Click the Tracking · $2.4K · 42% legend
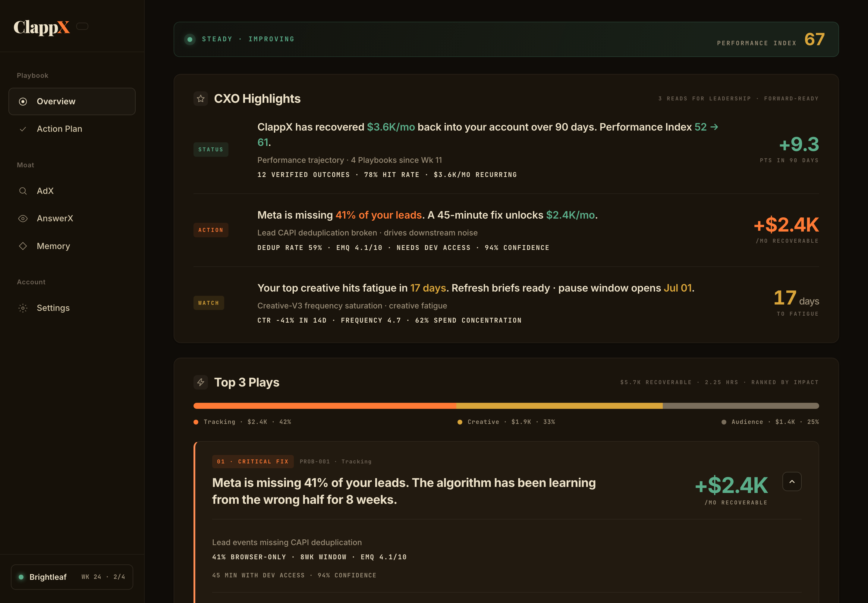868x603 pixels. (243, 422)
